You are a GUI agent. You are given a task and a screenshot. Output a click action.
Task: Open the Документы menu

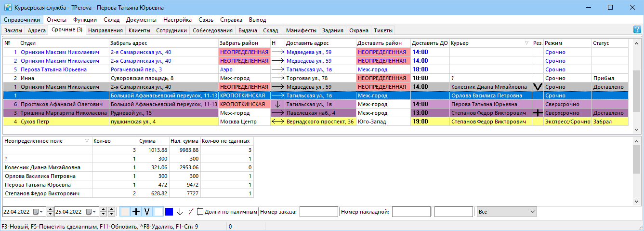(141, 20)
